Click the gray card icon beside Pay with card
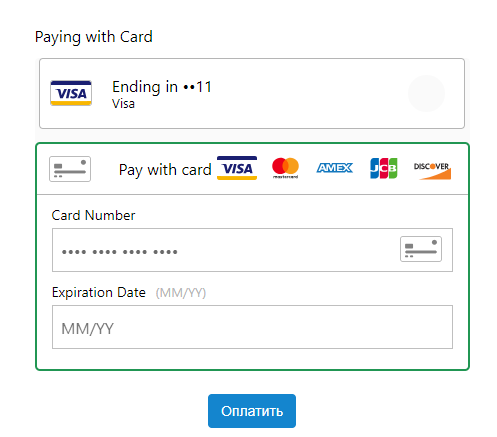Screen dimensions: 497x437 pos(70,169)
